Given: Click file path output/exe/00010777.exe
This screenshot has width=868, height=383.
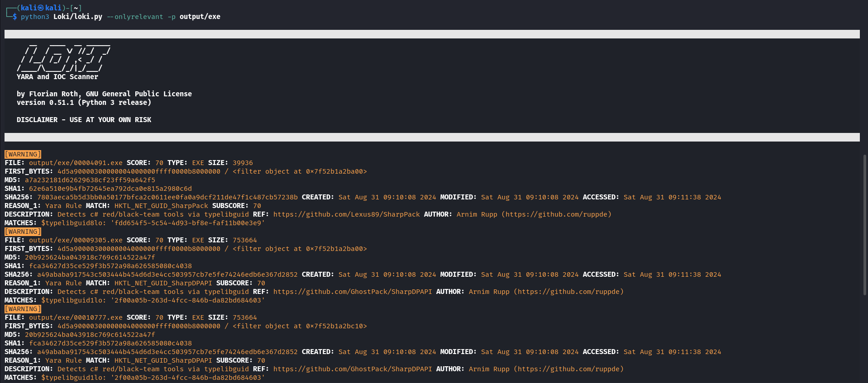Looking at the screenshot, I should point(76,317).
